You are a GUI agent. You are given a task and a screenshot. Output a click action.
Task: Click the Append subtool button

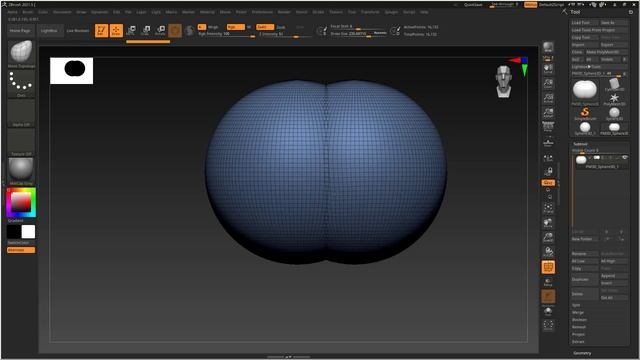click(x=613, y=276)
